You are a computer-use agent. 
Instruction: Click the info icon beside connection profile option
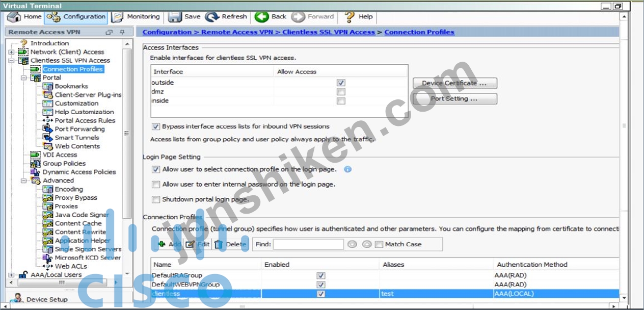point(347,169)
